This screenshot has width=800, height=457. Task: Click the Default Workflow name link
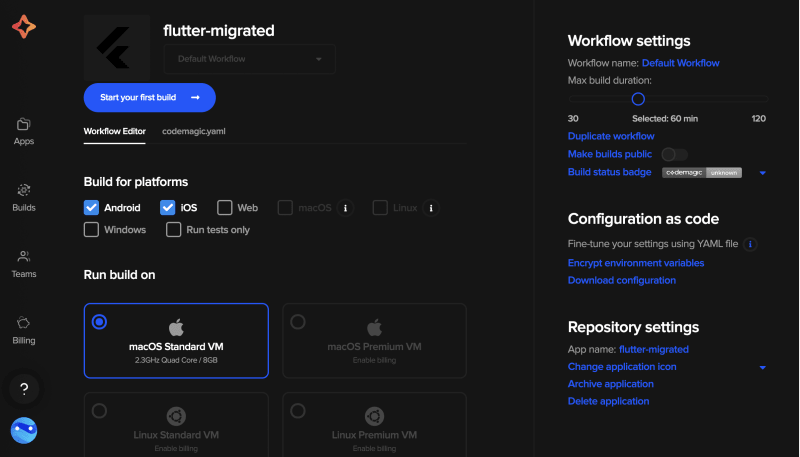coord(680,63)
